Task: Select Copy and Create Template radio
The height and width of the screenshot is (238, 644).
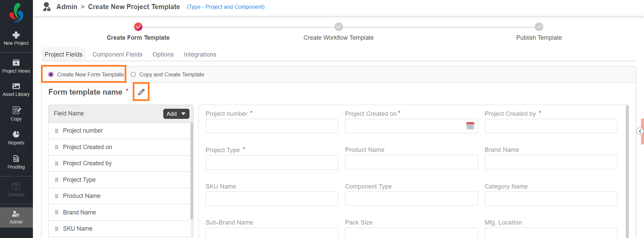Action: (133, 74)
